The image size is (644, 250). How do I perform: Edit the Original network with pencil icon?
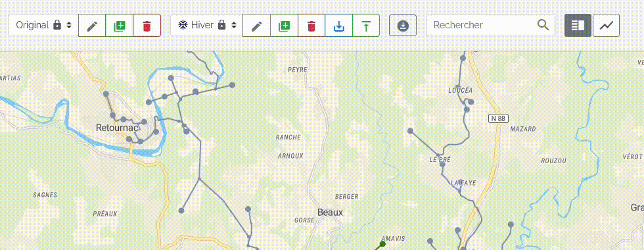92,26
